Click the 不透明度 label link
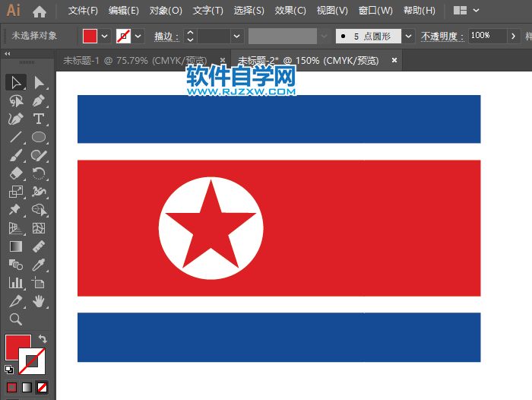 [441, 36]
